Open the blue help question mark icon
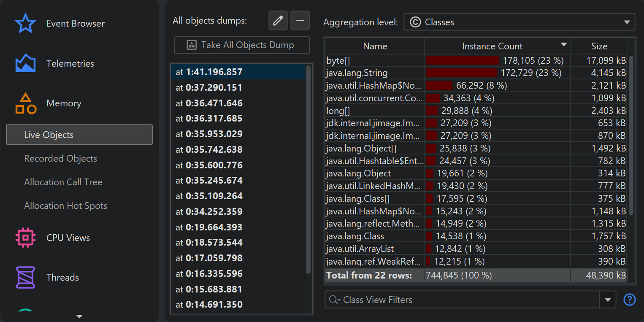 click(629, 300)
